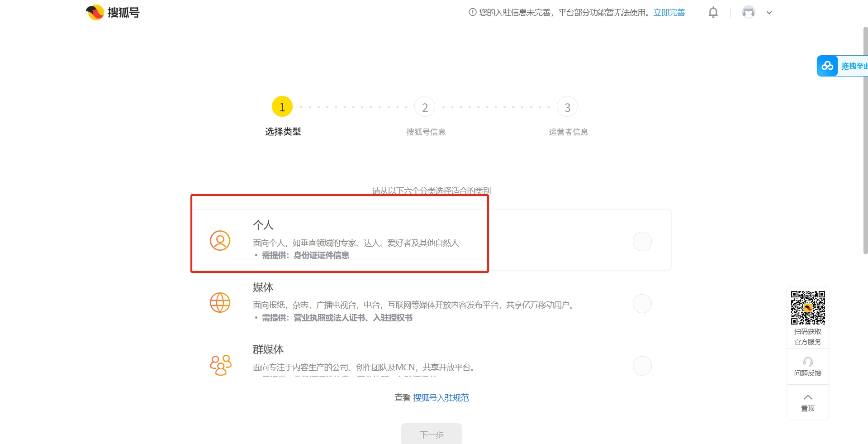Screen dimensions: 868x444
Task: Pick the 个人 person icon
Action: (220, 241)
